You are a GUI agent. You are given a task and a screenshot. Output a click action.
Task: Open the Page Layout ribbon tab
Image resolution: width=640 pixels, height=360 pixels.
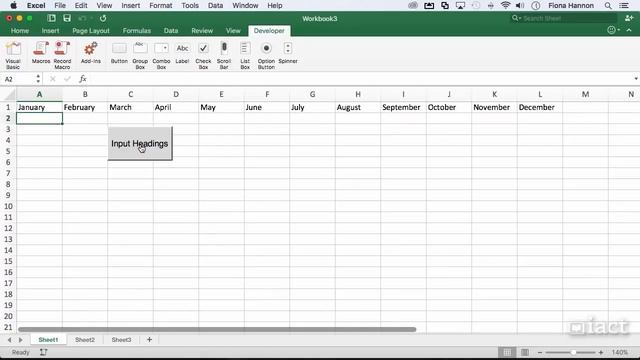(91, 31)
